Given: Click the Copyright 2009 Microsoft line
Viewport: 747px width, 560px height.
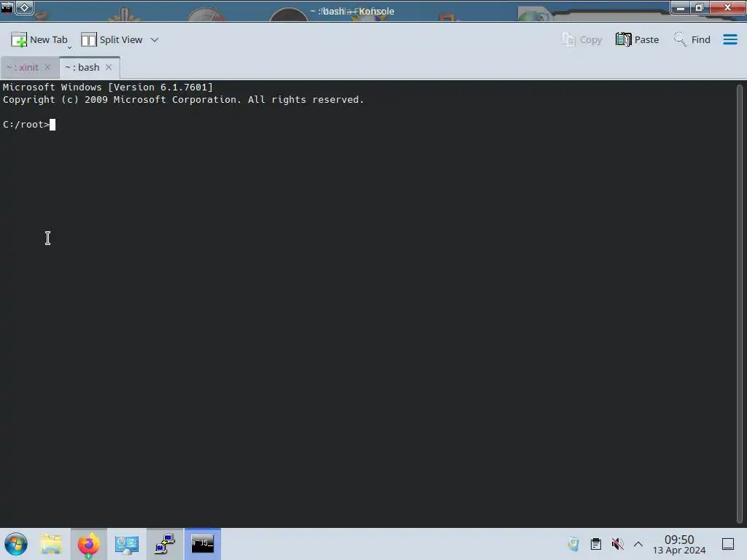Looking at the screenshot, I should (183, 99).
